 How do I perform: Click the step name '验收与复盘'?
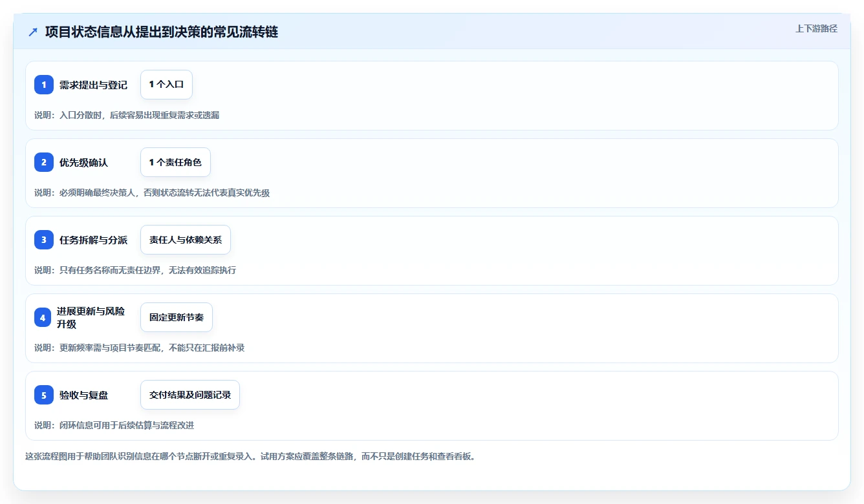(x=83, y=395)
